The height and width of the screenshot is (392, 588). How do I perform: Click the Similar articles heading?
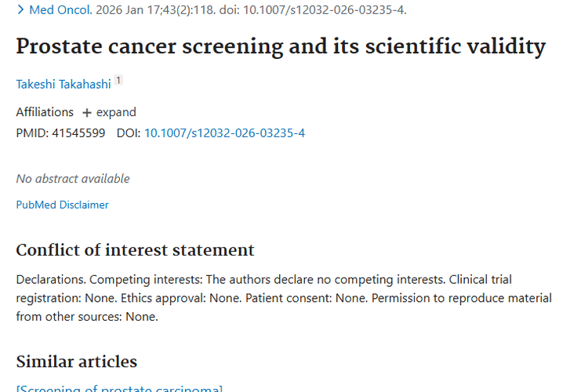pos(76,361)
